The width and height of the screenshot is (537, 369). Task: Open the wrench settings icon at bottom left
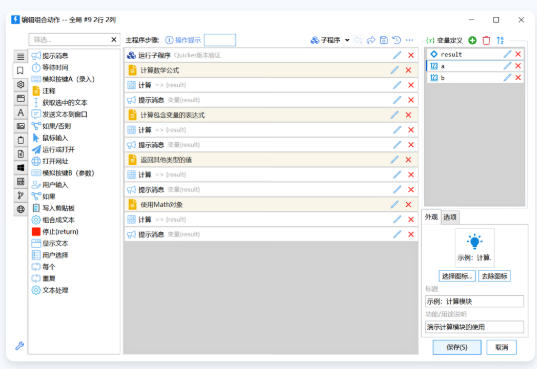[20, 346]
